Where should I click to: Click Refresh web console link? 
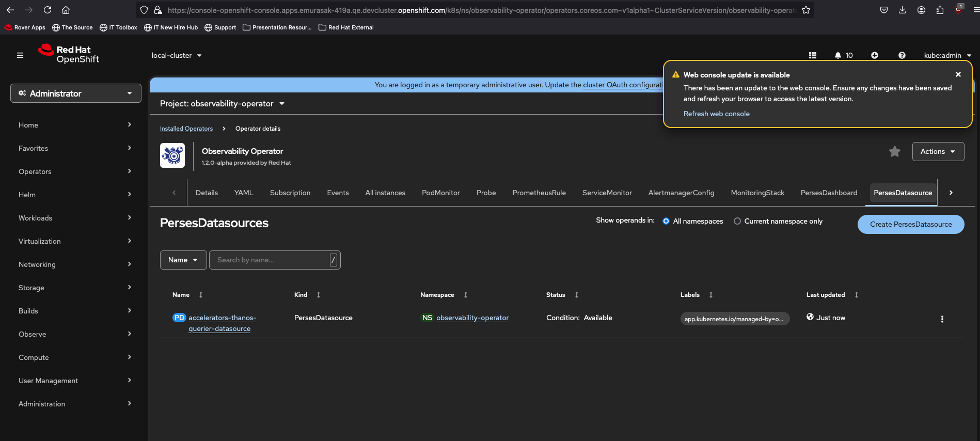coord(717,114)
